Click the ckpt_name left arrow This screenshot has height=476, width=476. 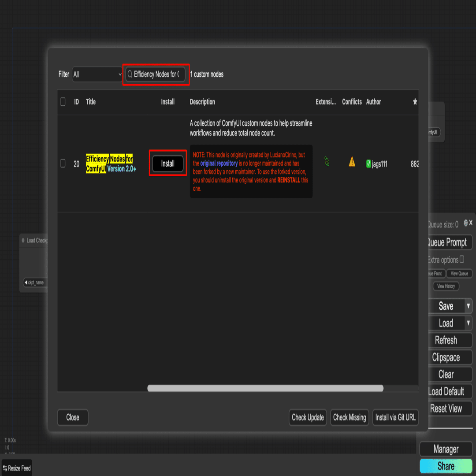tap(26, 283)
